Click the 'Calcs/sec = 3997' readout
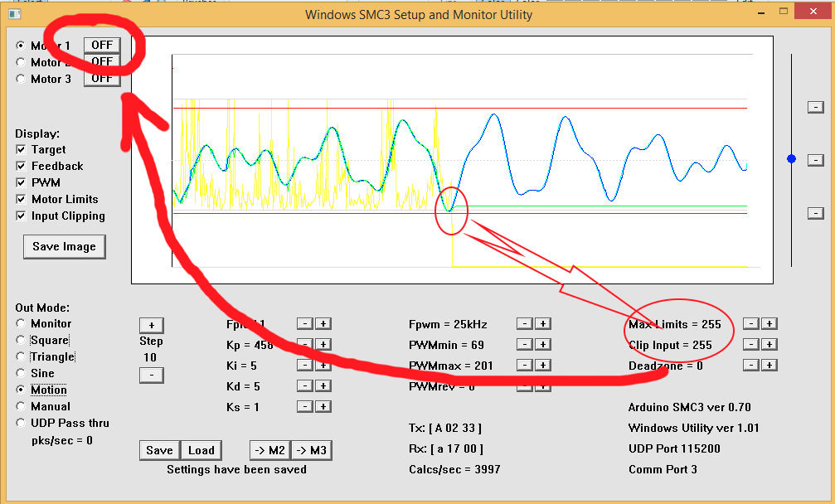The height and width of the screenshot is (504, 835). pyautogui.click(x=454, y=469)
